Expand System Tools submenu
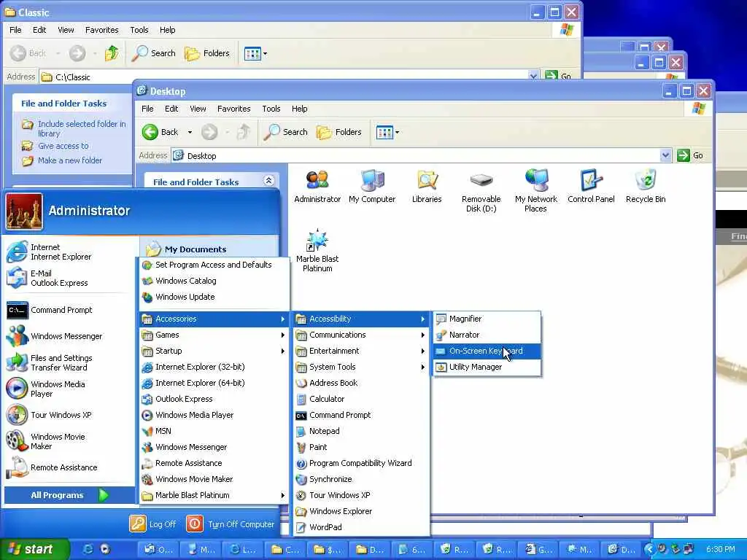 [360, 367]
